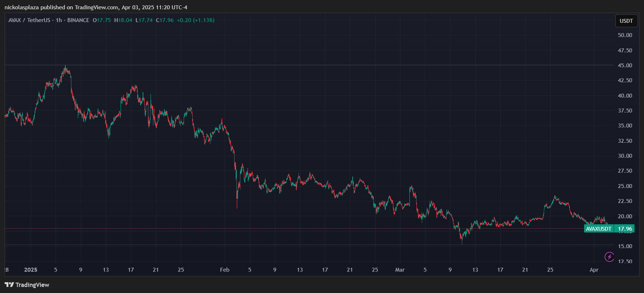Click the AVAX / TetherUS symbol title

click(29, 20)
